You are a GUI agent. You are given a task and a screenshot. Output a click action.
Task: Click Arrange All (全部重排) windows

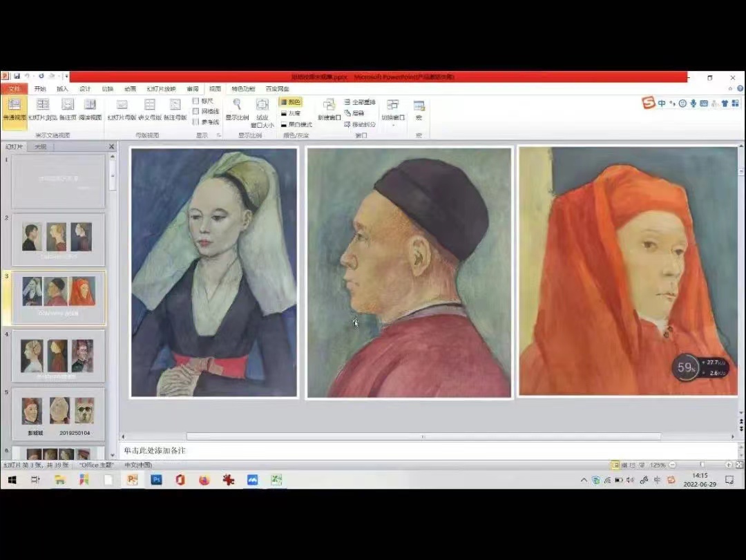click(x=360, y=102)
